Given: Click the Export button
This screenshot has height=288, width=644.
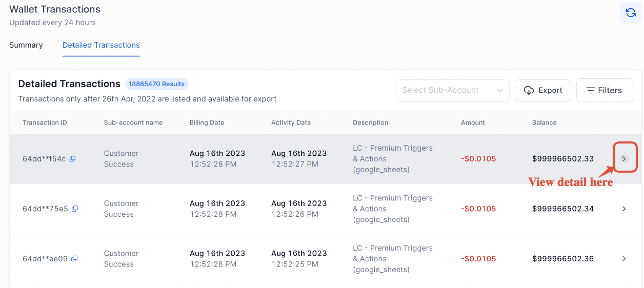Looking at the screenshot, I should coord(542,90).
